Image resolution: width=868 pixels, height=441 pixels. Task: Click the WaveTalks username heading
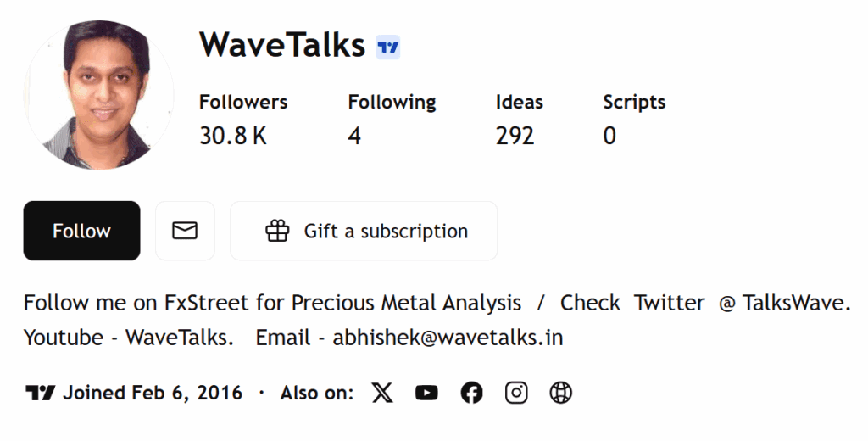[x=282, y=45]
